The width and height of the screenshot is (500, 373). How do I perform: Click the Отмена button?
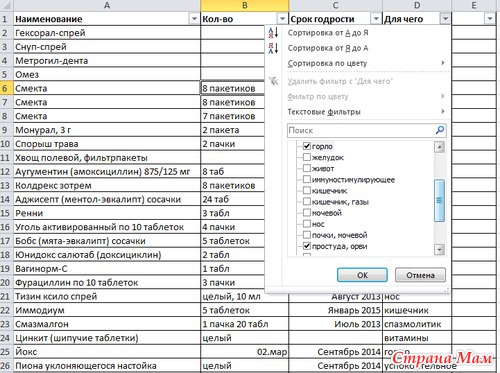tap(420, 275)
